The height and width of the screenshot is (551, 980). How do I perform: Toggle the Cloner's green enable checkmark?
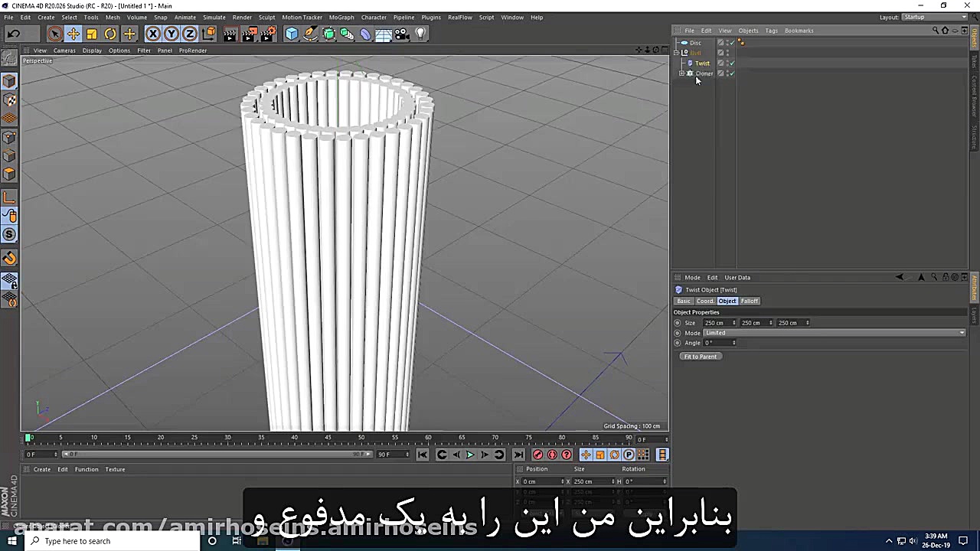(x=732, y=73)
